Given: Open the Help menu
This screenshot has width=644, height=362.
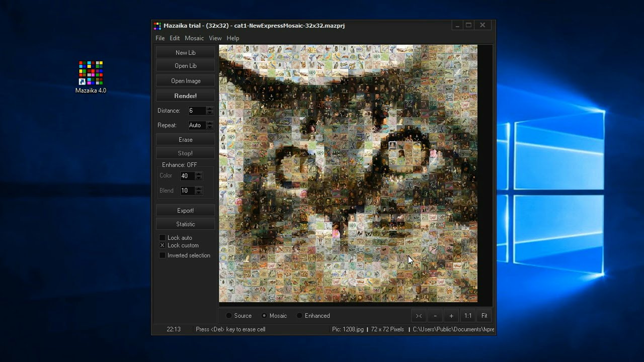Looking at the screenshot, I should [x=233, y=38].
